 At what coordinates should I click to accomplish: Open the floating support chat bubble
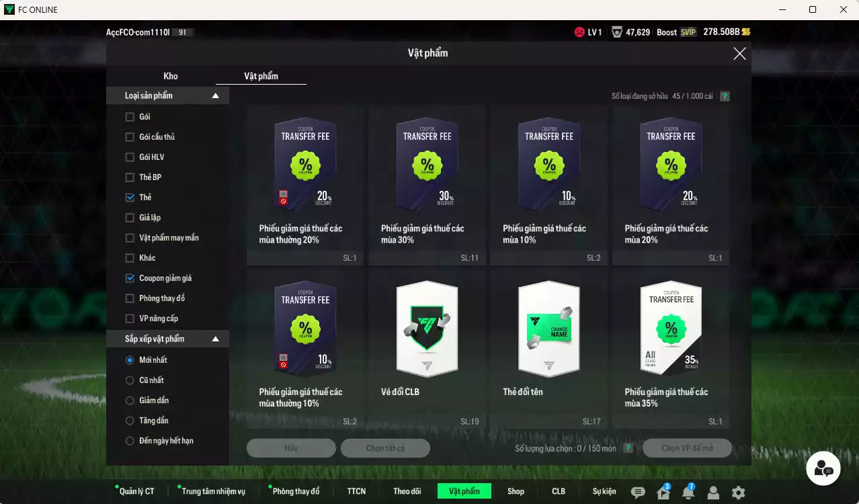823,468
